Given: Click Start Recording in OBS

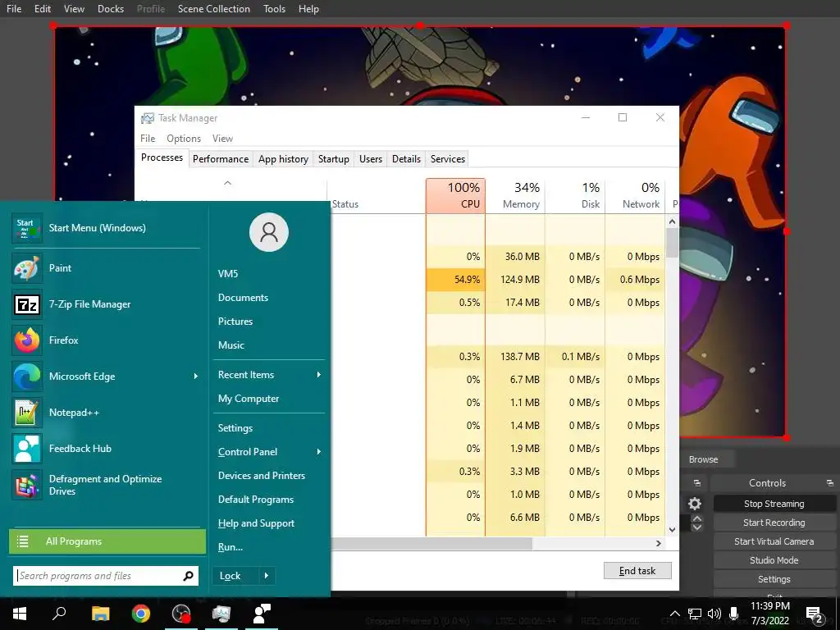Looking at the screenshot, I should pos(774,523).
